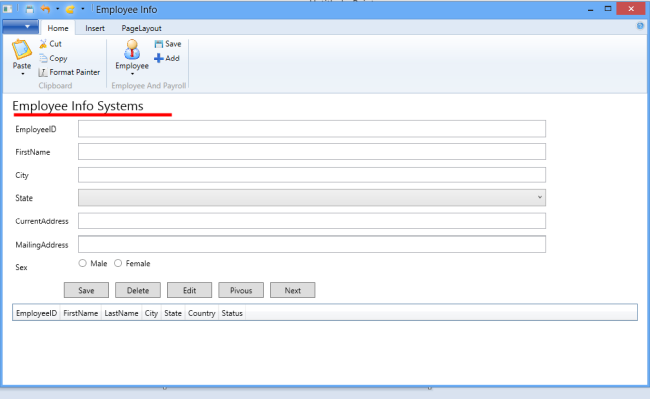The height and width of the screenshot is (399, 650).
Task: Click the form Save button
Action: pyautogui.click(x=86, y=290)
